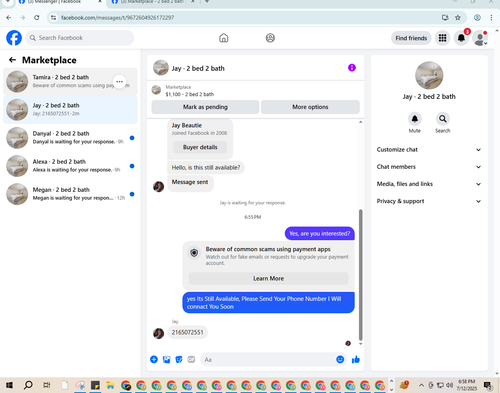Reload the page in browser toolbar
500x393 pixels.
point(37,18)
